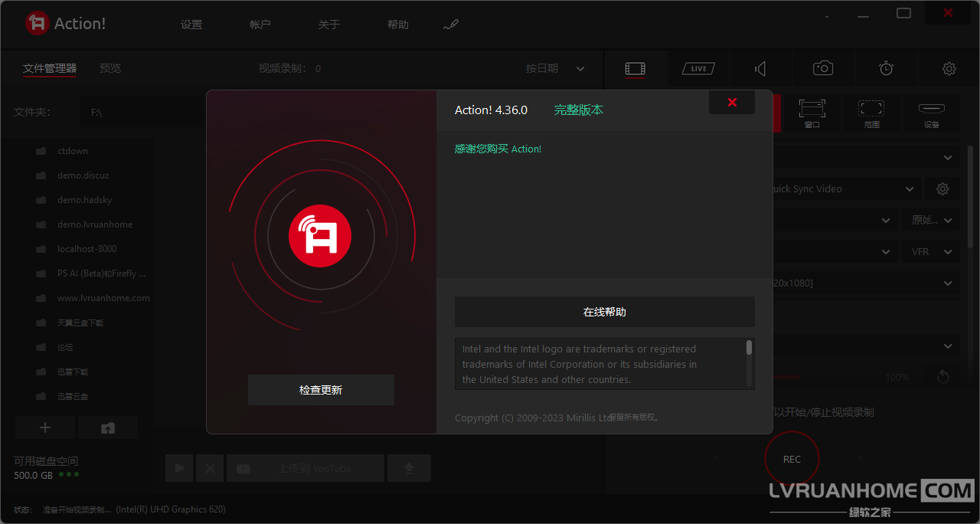The height and width of the screenshot is (524, 980).
Task: Close the About dialog with red X
Action: pyautogui.click(x=732, y=103)
